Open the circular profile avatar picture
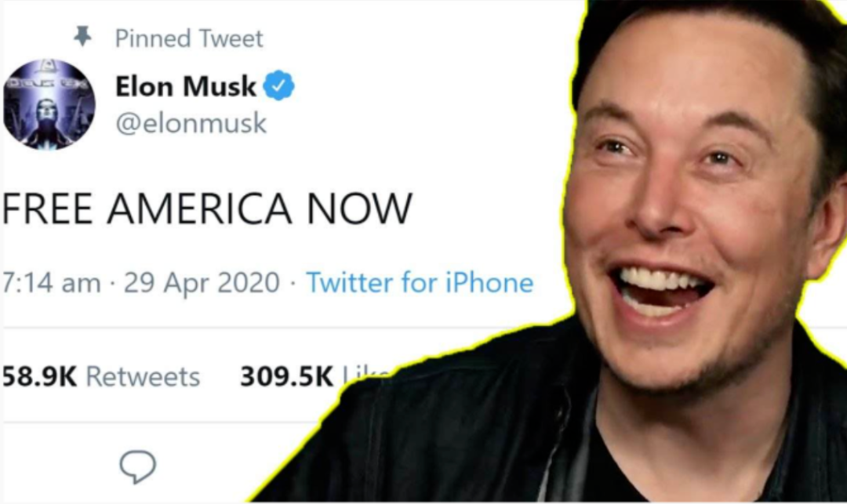The width and height of the screenshot is (847, 504). [49, 104]
